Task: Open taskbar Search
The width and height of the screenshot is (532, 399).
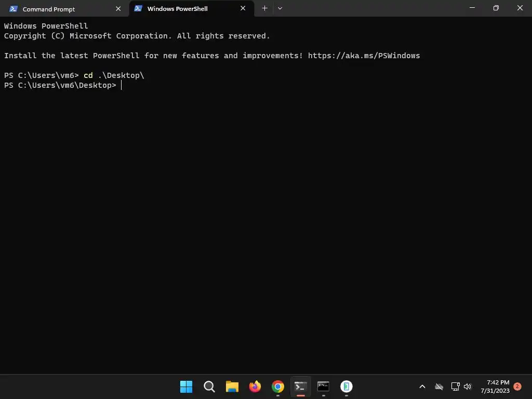Action: coord(209,387)
